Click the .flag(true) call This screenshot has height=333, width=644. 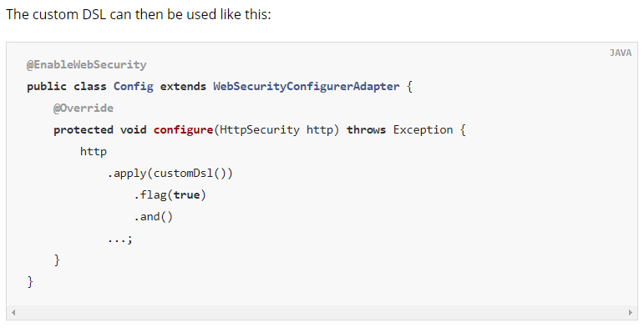pyautogui.click(x=170, y=195)
